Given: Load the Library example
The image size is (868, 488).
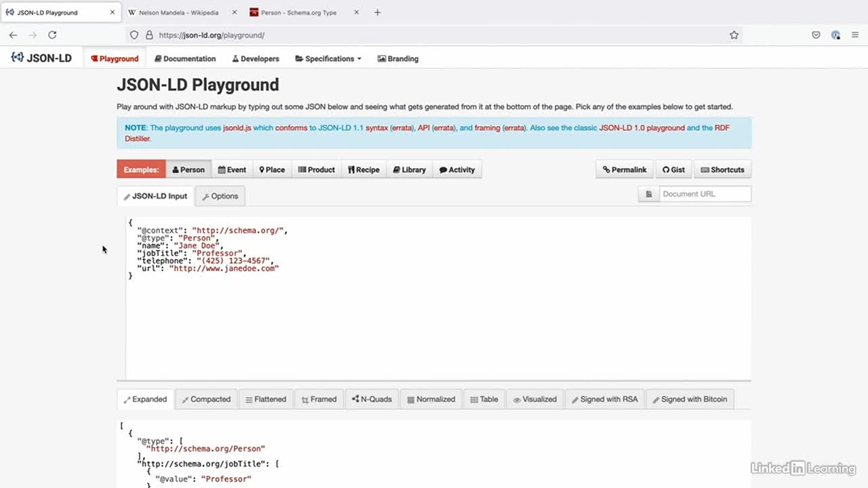Looking at the screenshot, I should pyautogui.click(x=410, y=169).
